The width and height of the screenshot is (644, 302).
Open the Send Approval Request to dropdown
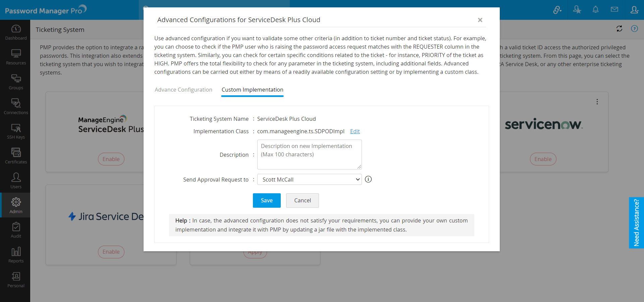pos(309,180)
